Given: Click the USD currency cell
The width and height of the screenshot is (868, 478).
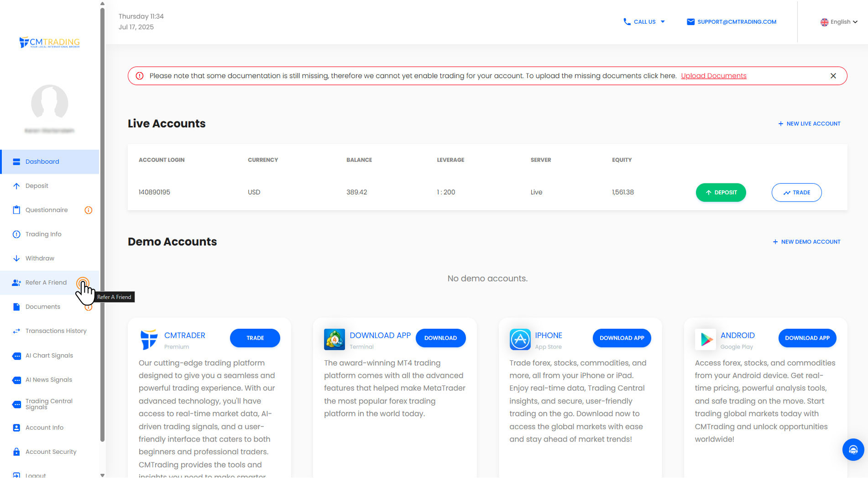Looking at the screenshot, I should click(254, 192).
